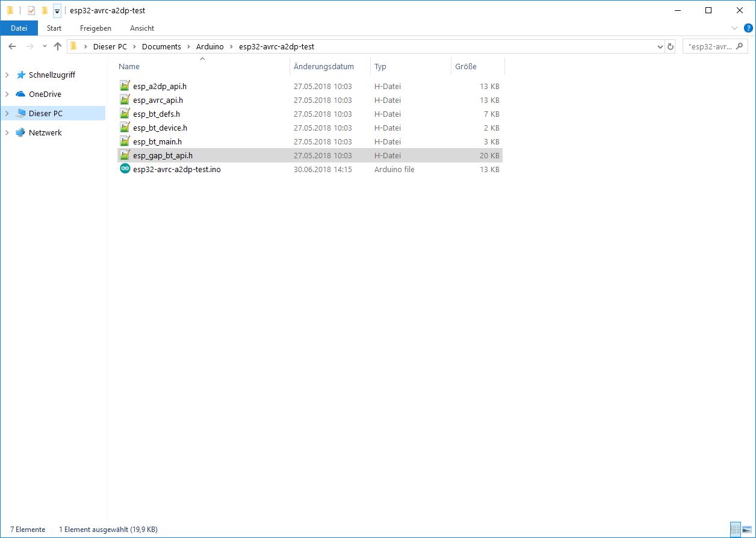The height and width of the screenshot is (538, 756).
Task: Select file name esp_bt_defs.h
Action: 156,114
